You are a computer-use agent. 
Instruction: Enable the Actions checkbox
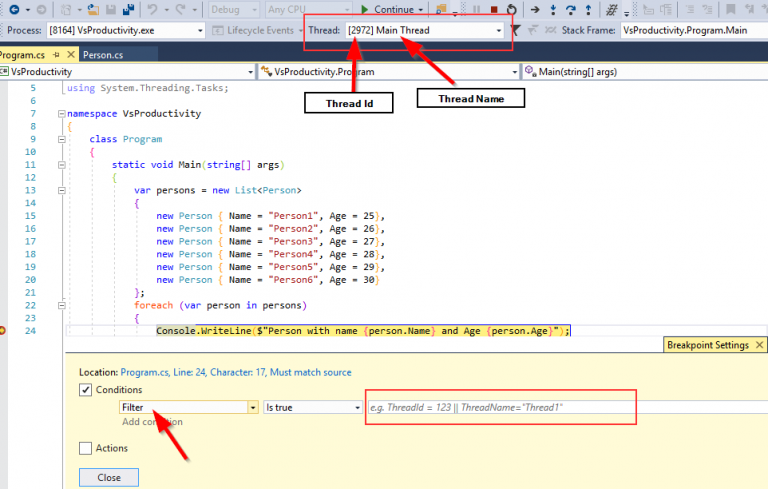click(86, 448)
